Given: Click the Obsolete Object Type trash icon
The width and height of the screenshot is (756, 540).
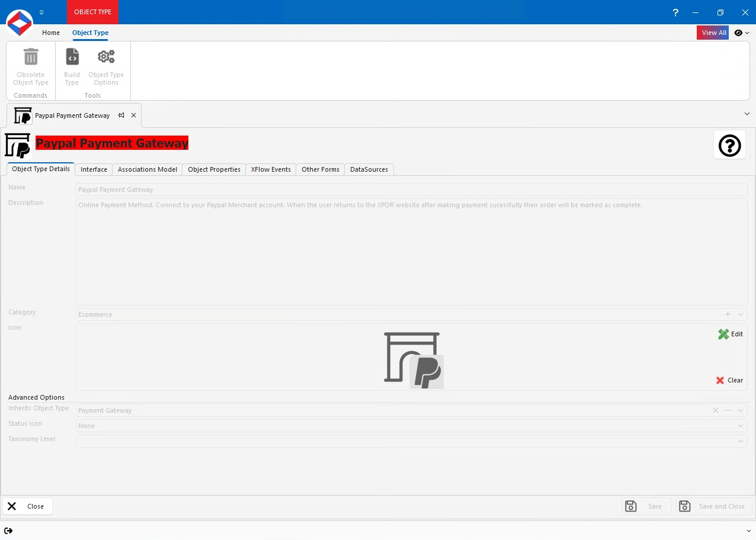Looking at the screenshot, I should tap(30, 56).
